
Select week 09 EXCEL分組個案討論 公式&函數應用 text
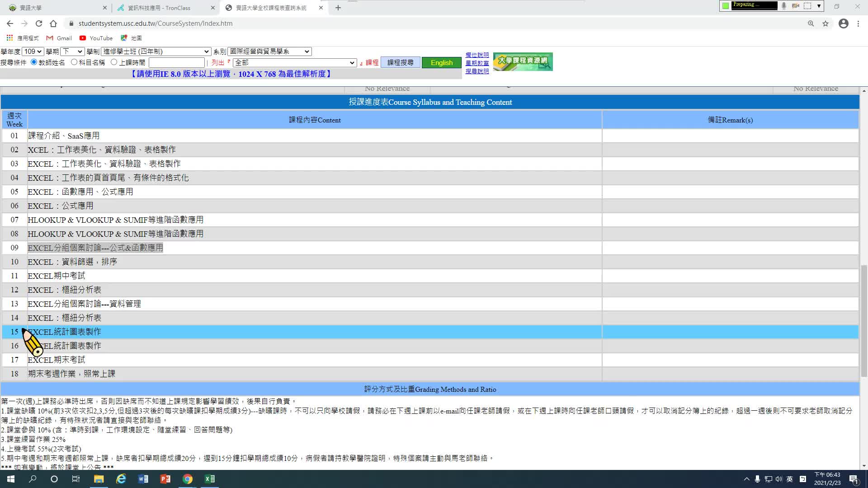[95, 248]
